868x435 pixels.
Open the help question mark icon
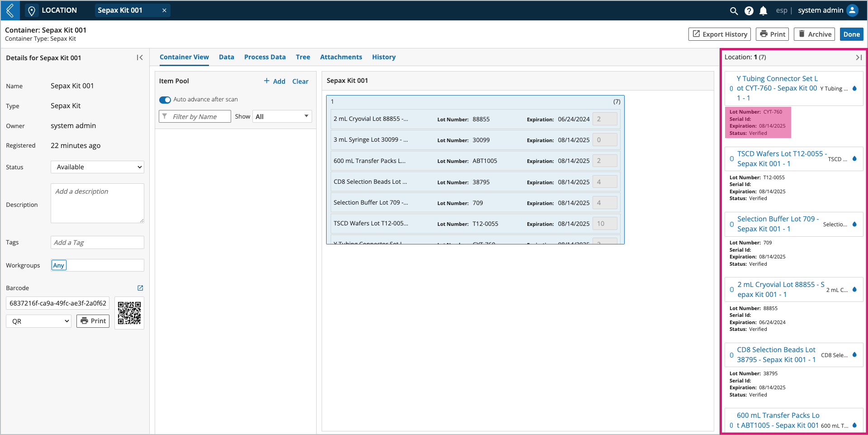(749, 10)
